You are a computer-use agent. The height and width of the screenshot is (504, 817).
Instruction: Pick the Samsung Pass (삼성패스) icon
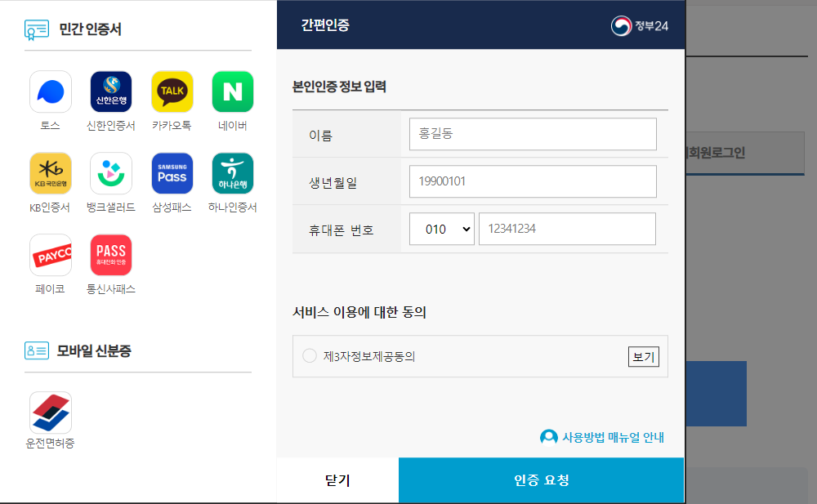click(172, 173)
